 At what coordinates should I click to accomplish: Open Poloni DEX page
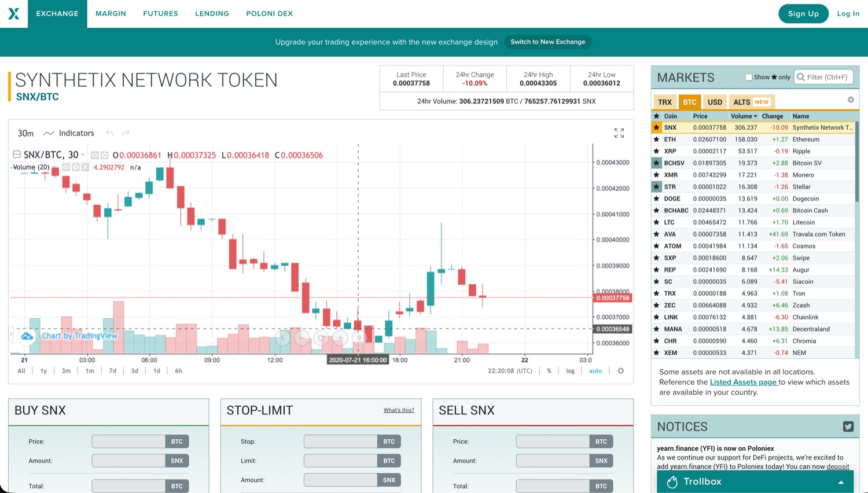point(269,14)
